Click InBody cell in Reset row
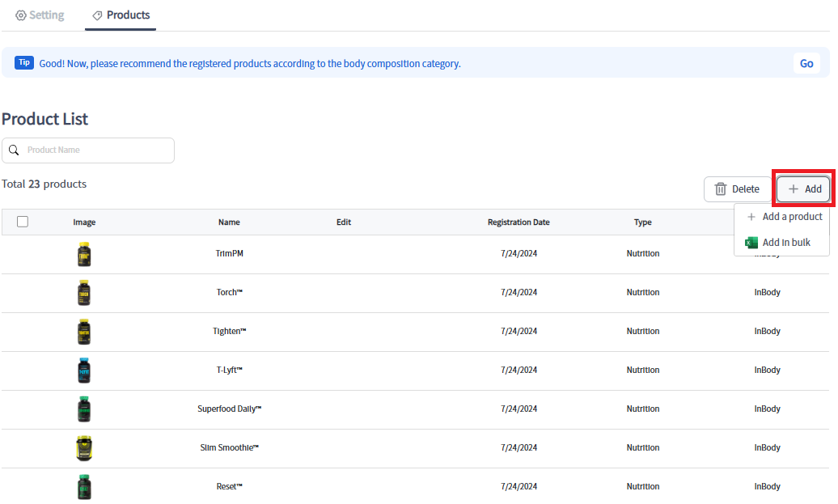This screenshot has height=504, width=838. (x=768, y=486)
